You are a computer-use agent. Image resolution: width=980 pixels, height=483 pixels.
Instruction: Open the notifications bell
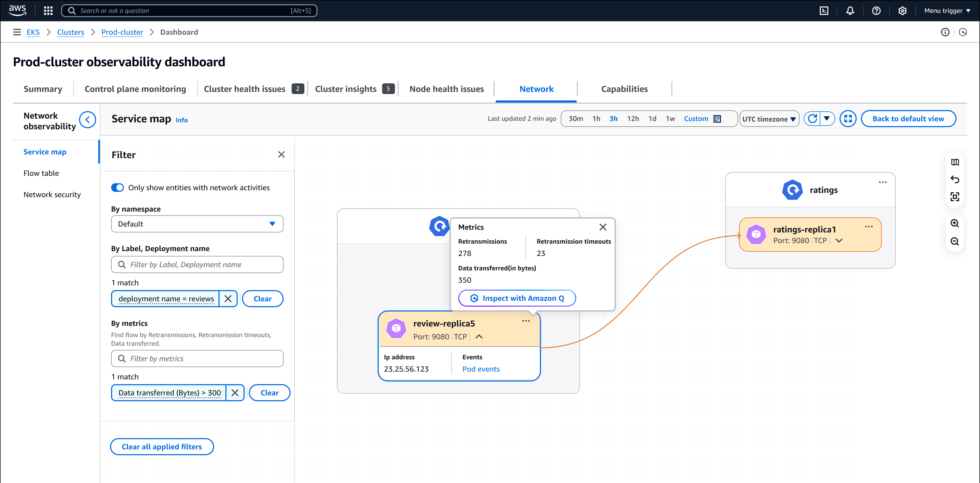[x=850, y=11]
